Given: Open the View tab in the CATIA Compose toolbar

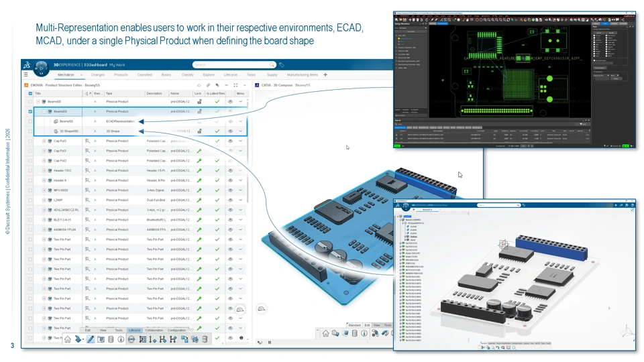Looking at the screenshot, I should [376, 325].
